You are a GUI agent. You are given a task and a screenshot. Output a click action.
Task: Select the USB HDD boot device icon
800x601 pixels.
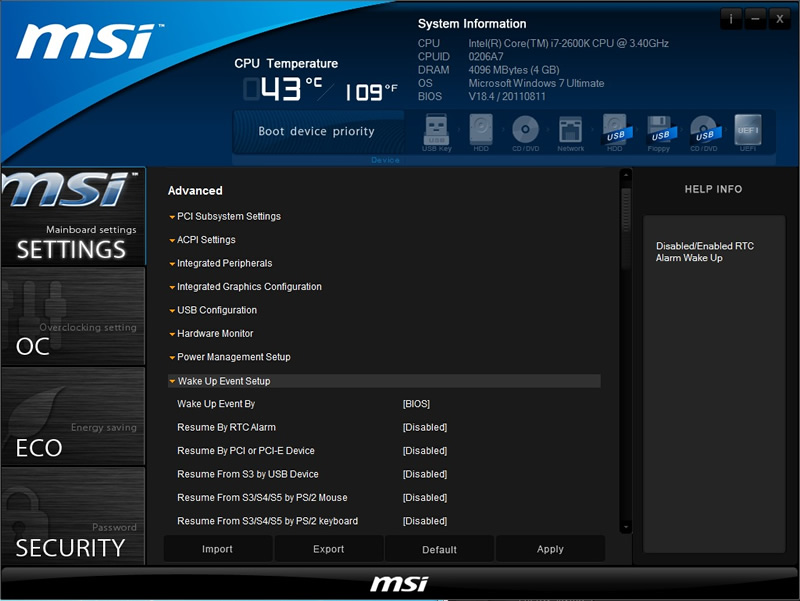click(x=616, y=132)
